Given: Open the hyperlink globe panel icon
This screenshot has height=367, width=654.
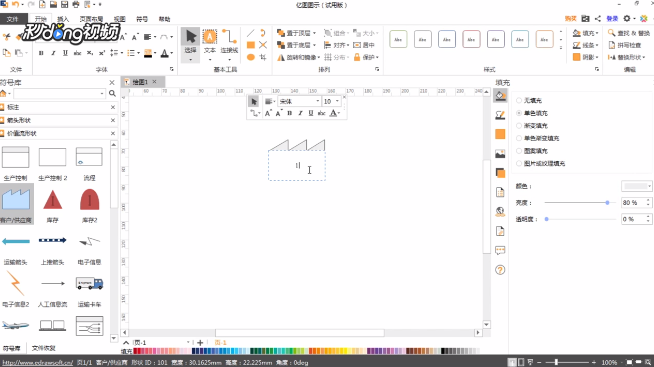Looking at the screenshot, I should 500,211.
